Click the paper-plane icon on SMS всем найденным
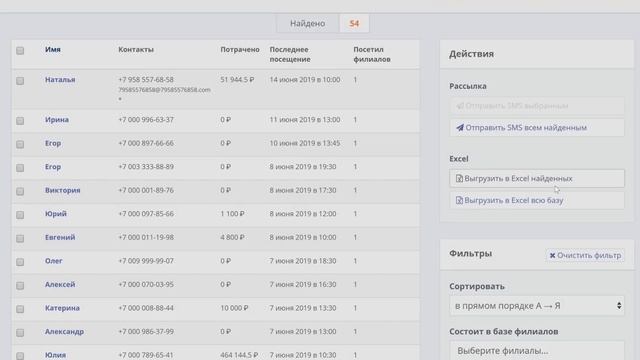 (460, 128)
